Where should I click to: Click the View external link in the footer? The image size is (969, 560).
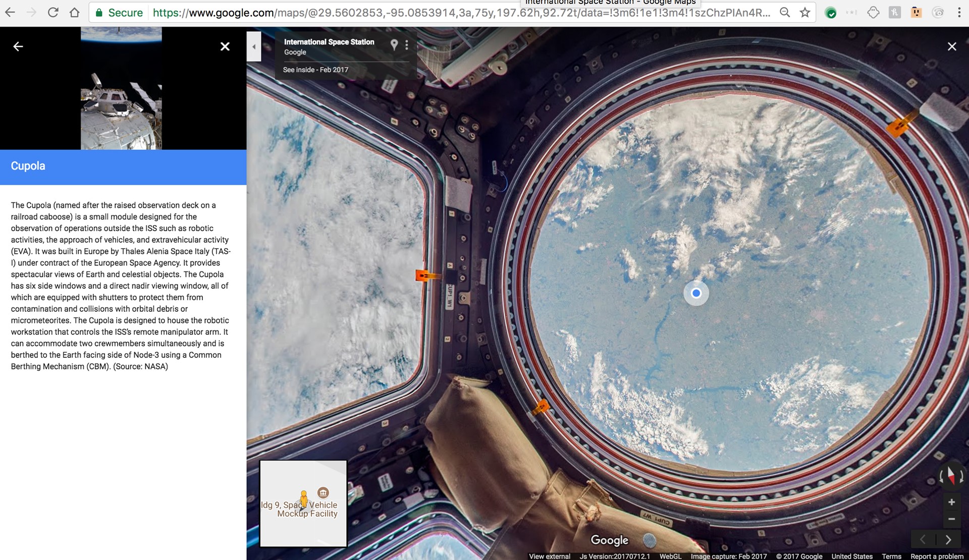pyautogui.click(x=549, y=556)
